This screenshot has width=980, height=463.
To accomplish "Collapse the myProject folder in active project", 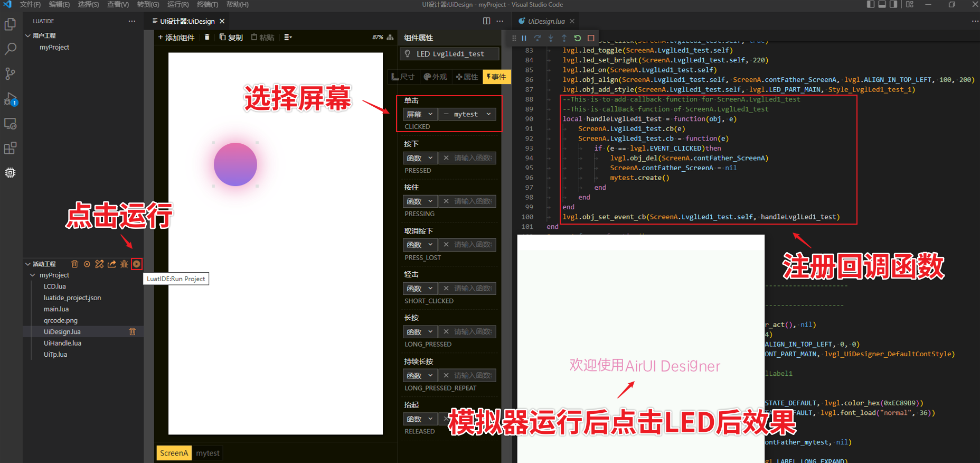I will click(x=33, y=275).
